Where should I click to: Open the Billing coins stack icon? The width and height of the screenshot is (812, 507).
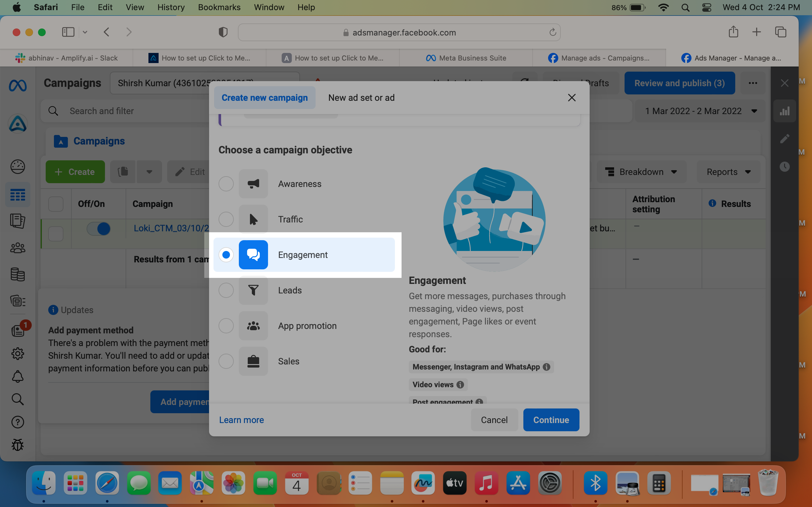(x=17, y=274)
